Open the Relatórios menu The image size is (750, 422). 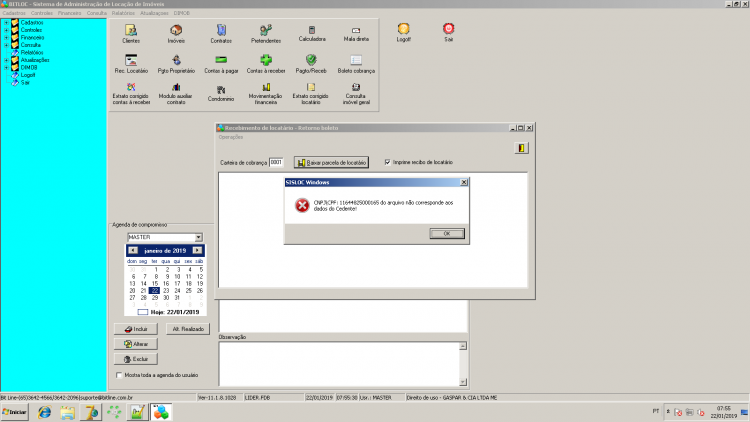(123, 13)
